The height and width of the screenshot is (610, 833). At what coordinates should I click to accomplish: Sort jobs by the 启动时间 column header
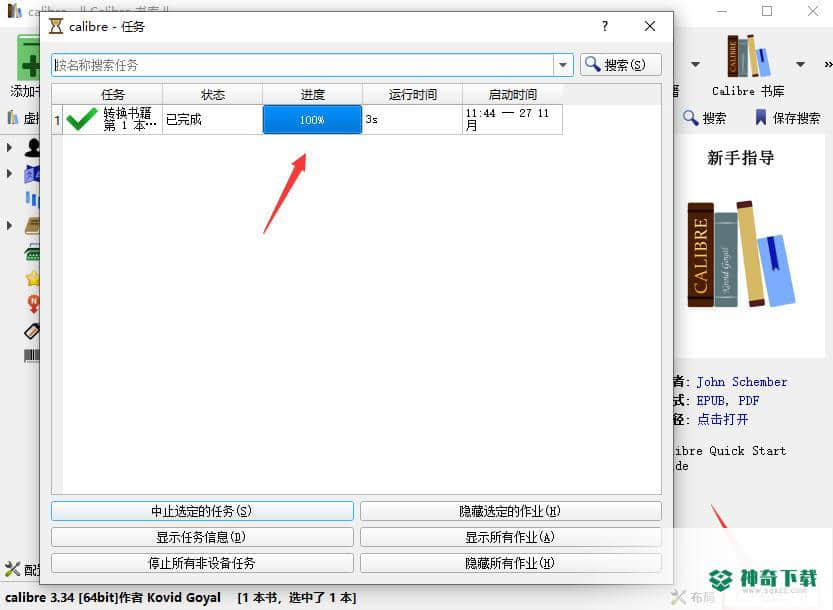pos(513,95)
